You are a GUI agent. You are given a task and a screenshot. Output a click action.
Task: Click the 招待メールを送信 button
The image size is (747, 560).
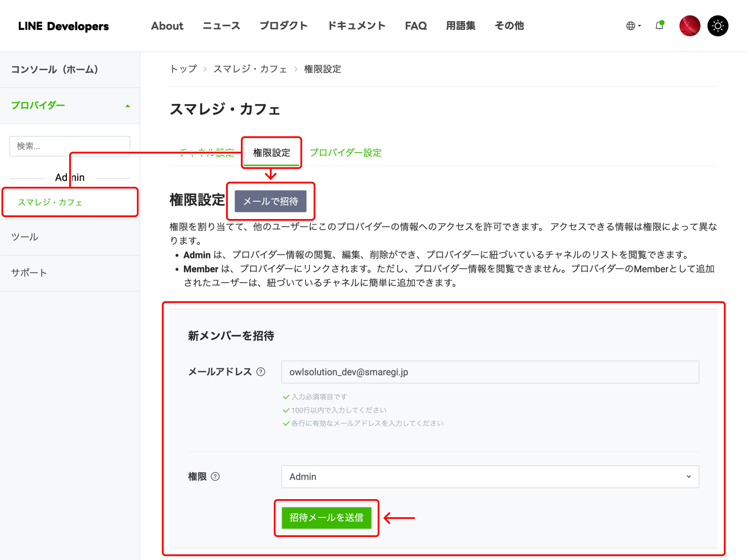tap(327, 517)
